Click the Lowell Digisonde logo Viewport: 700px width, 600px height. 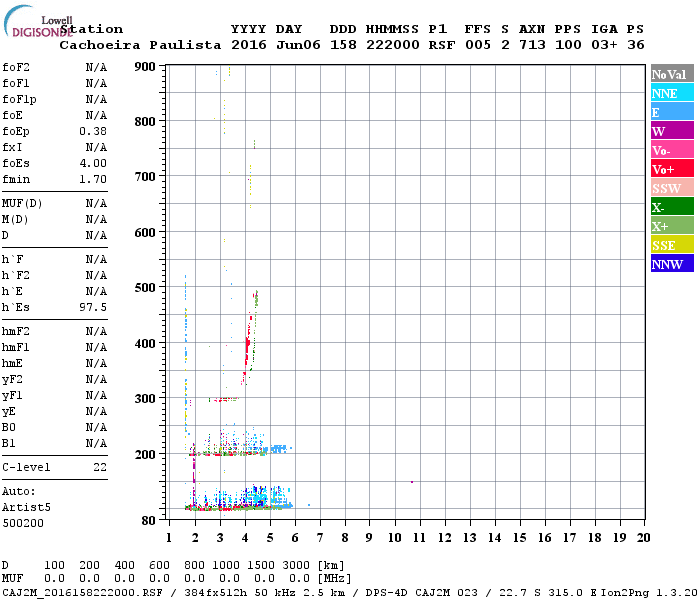pyautogui.click(x=38, y=21)
